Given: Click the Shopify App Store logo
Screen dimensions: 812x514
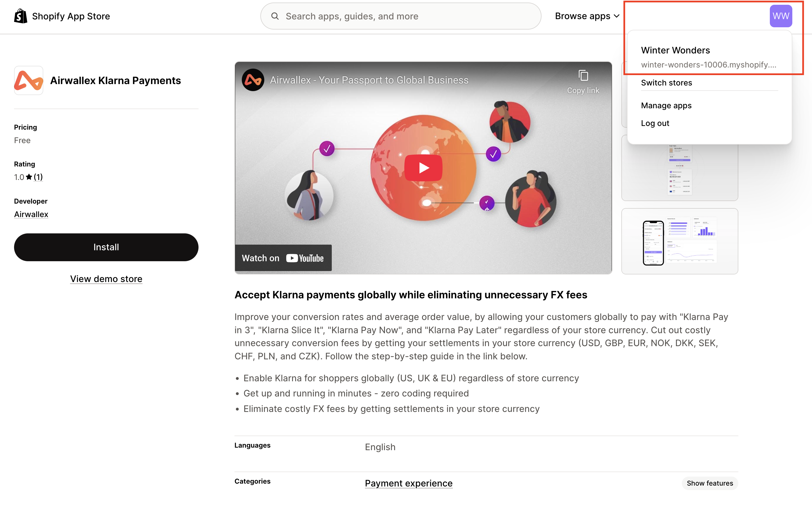Looking at the screenshot, I should click(x=20, y=16).
